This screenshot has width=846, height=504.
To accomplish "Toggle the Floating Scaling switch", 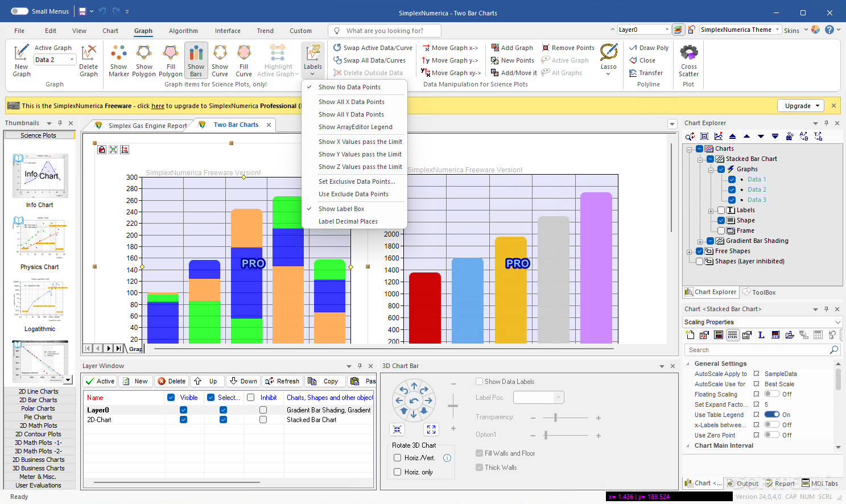I will [772, 394].
